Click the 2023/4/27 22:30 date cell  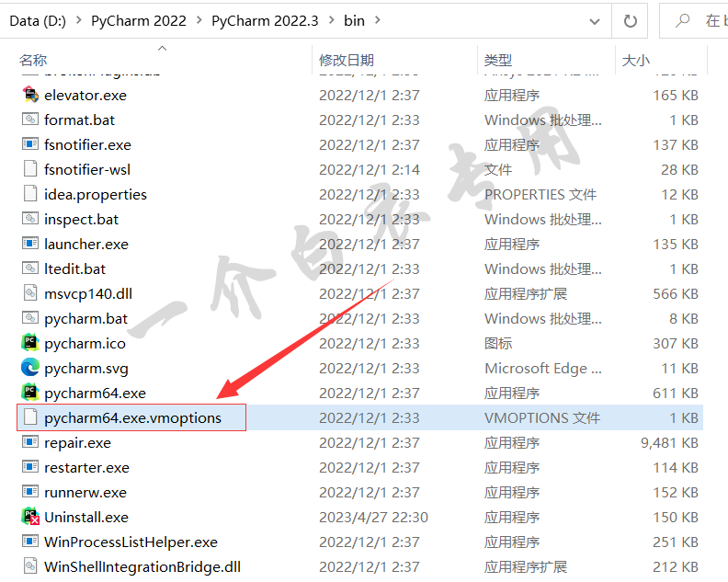[x=373, y=518]
